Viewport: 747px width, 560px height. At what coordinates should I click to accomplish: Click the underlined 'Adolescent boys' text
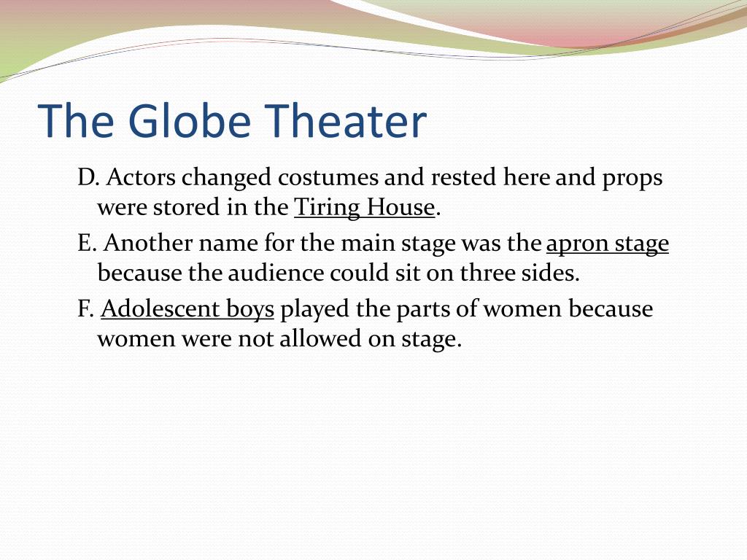187,309
